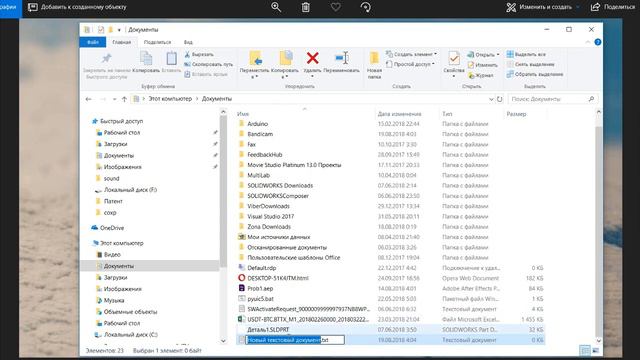The image size is (640, 360).
Task: Select the Деталь1.SLDPRT file
Action: click(268, 329)
